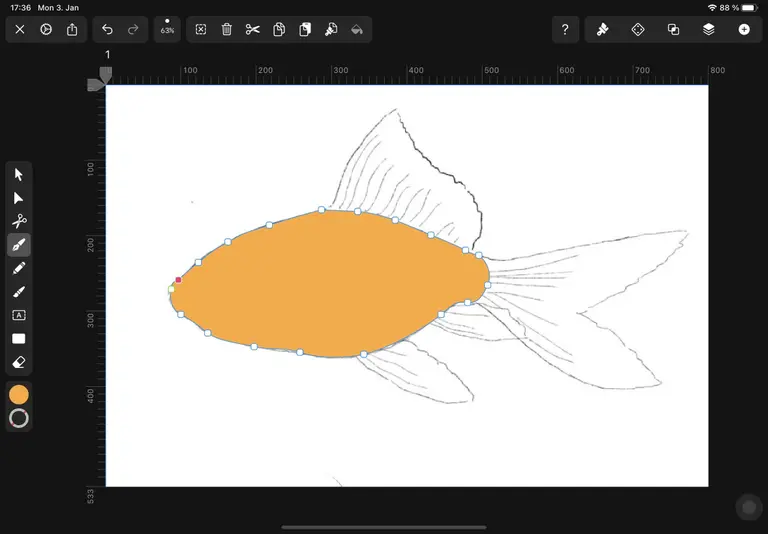Click the green start node at fish nose
The height and width of the screenshot is (534, 768).
pyautogui.click(x=171, y=290)
